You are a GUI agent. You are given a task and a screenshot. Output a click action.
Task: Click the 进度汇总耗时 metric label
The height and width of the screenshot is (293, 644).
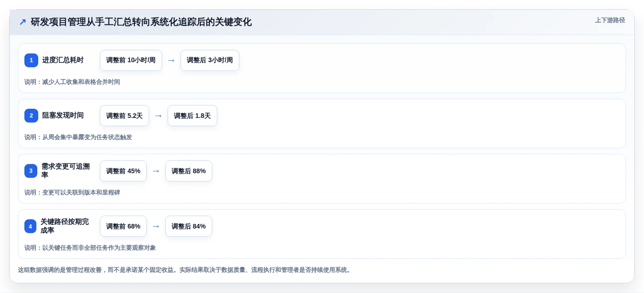pos(63,60)
